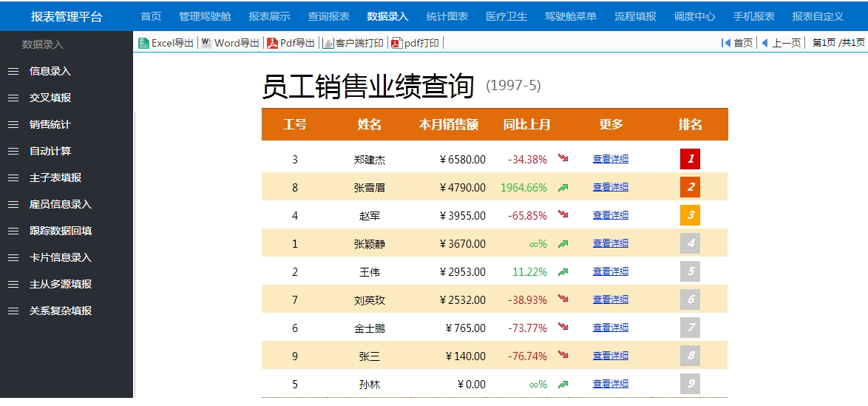868x406 pixels.
Task: Select 销售统计 in the sidebar
Action: (x=50, y=125)
